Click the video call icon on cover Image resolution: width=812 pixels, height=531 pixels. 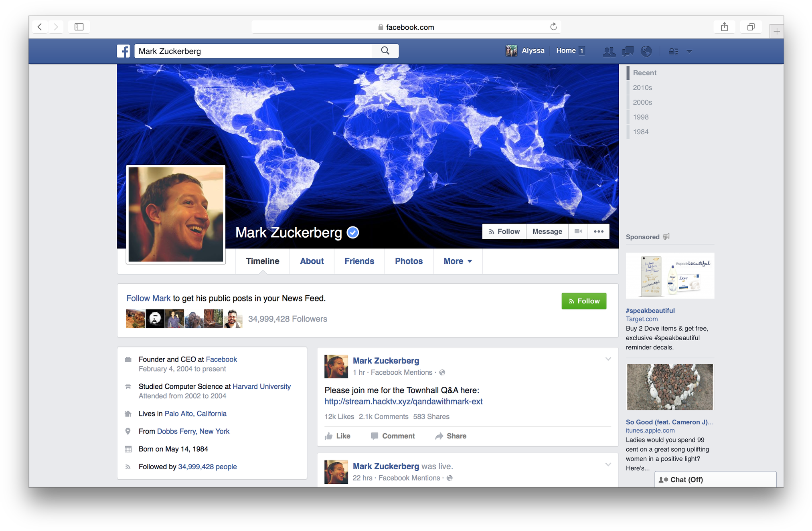point(578,232)
